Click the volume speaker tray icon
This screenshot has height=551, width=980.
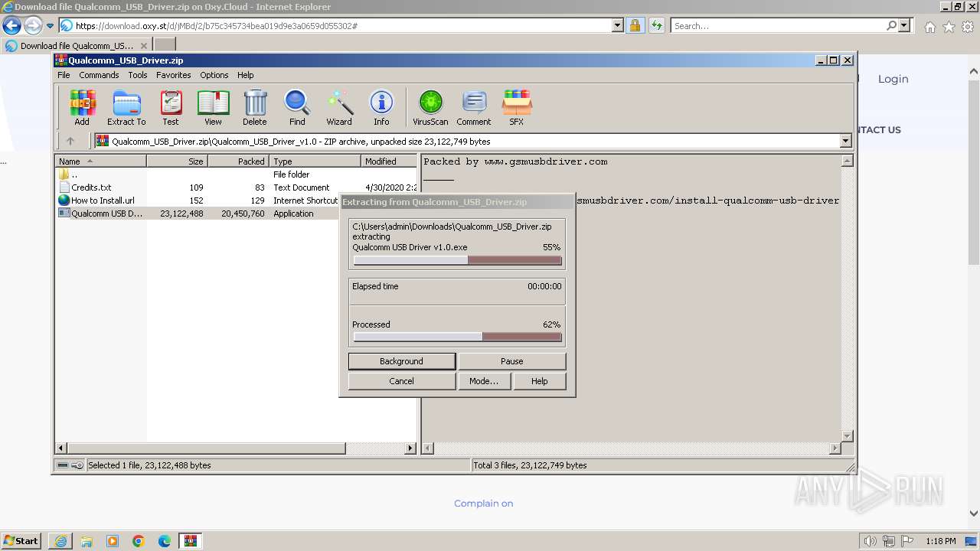[x=871, y=541]
